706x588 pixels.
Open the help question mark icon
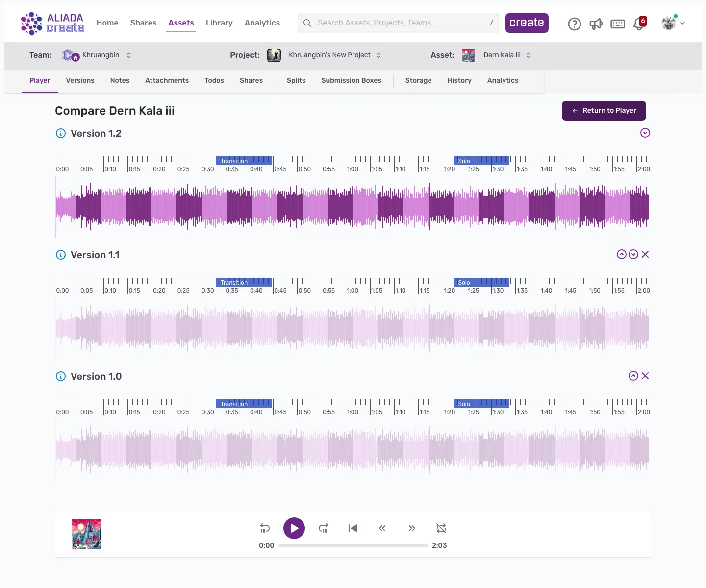point(574,24)
